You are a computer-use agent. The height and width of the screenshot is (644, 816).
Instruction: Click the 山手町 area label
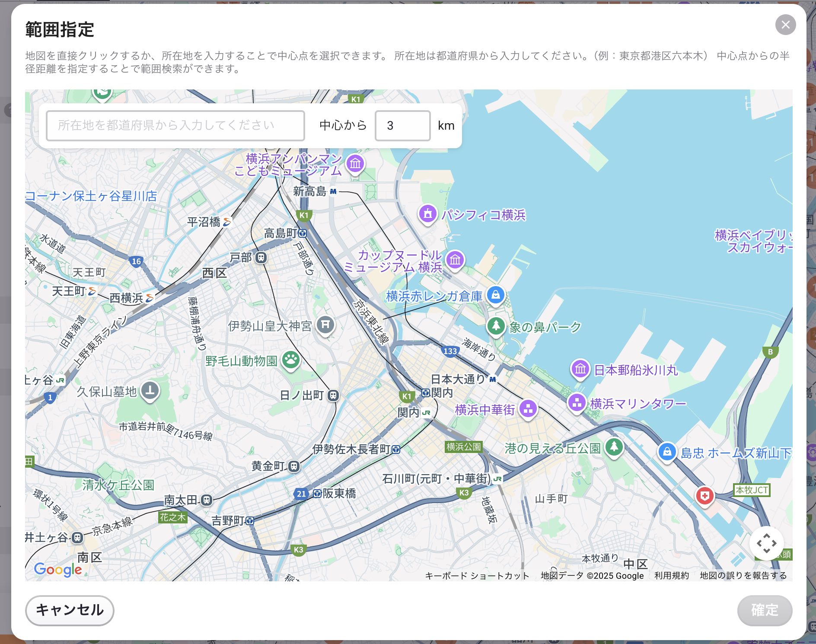click(x=551, y=499)
